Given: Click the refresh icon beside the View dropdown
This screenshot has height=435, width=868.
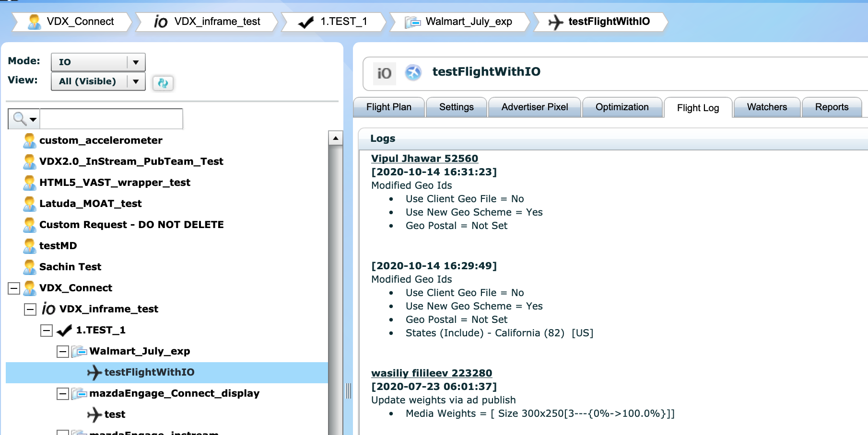Looking at the screenshot, I should click(163, 83).
